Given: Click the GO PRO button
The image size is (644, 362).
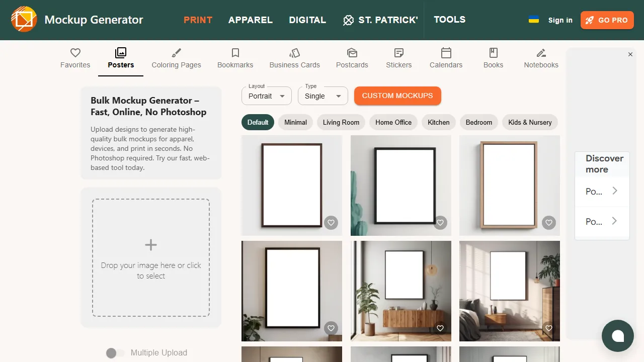Looking at the screenshot, I should pos(607,20).
